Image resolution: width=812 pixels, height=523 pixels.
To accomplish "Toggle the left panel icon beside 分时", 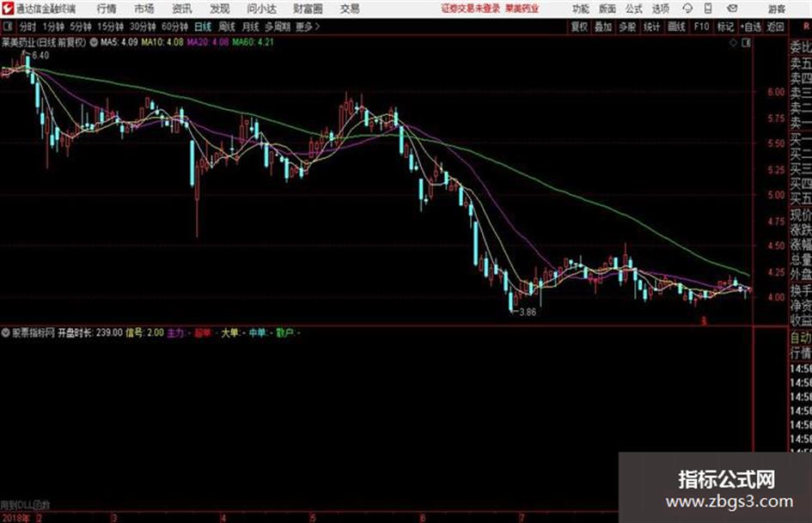I will pos(7,27).
